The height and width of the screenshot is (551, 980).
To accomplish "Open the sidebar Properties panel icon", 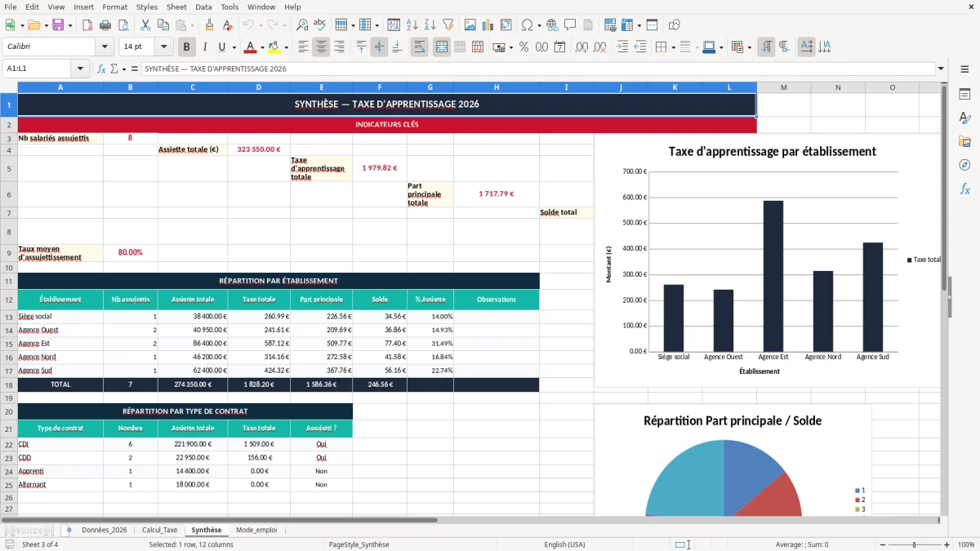I will coord(964,95).
